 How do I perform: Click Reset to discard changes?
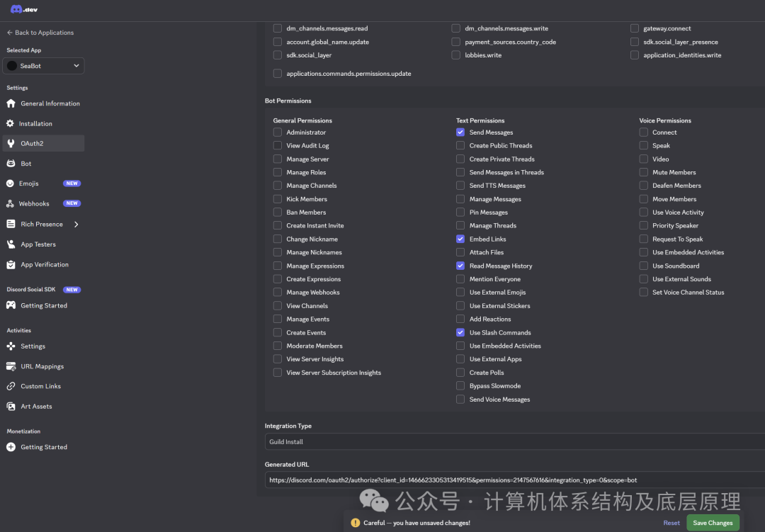coord(671,523)
